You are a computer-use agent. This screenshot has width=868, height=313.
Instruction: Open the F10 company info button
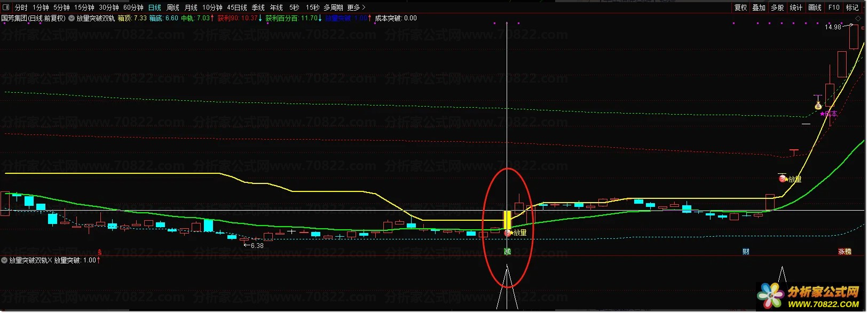tap(834, 7)
